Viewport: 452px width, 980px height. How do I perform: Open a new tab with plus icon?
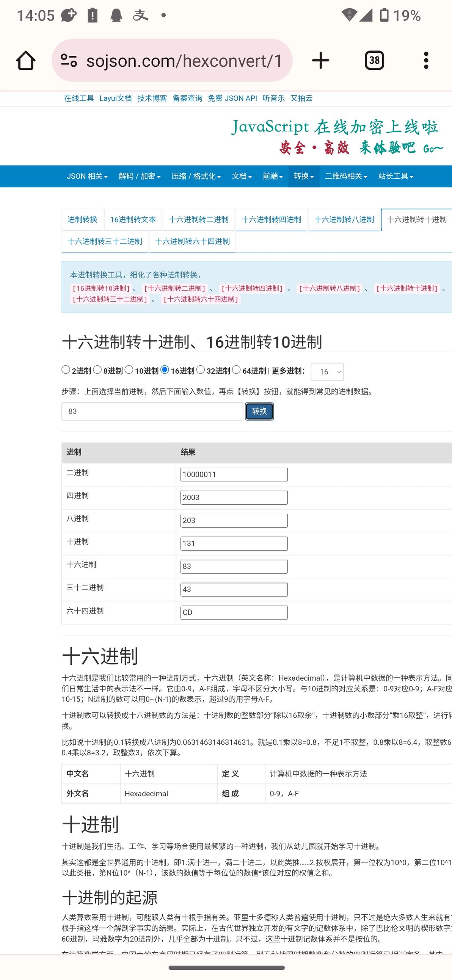coord(320,60)
